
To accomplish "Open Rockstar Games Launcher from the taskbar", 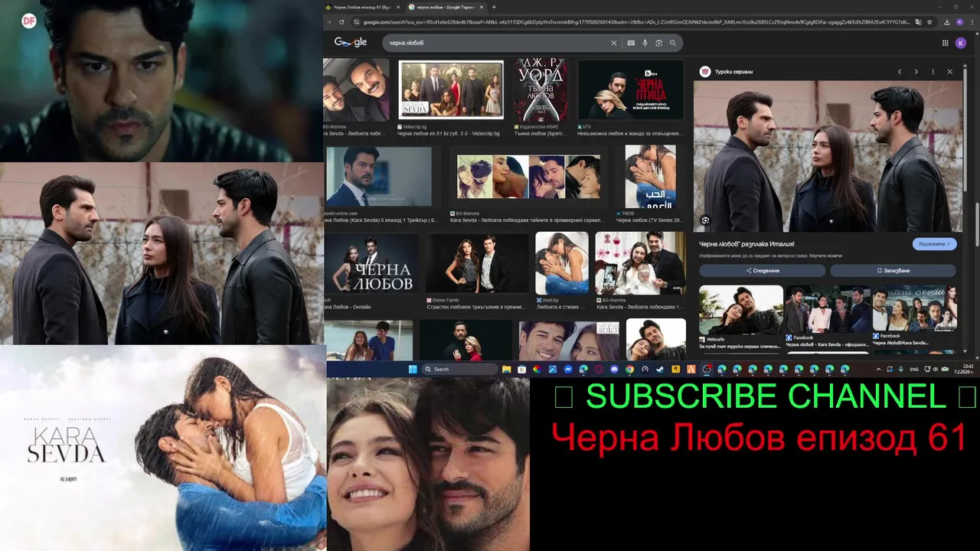I will click(675, 369).
